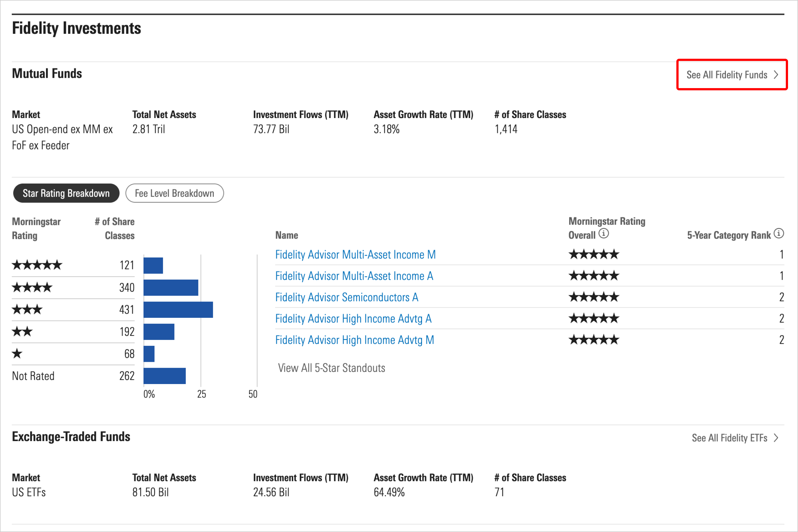
Task: Click the 73.77 Bil investment flows value
Action: click(x=271, y=129)
